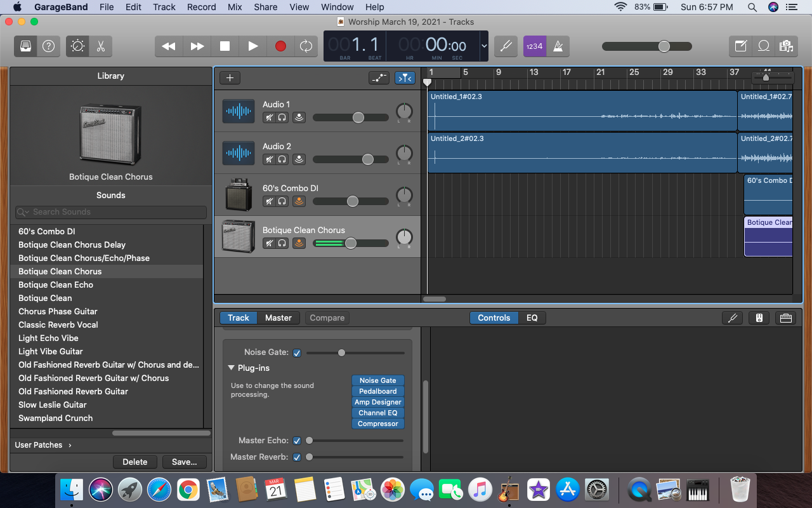Click the Rewind button
Viewport: 812px width, 508px height.
[169, 46]
